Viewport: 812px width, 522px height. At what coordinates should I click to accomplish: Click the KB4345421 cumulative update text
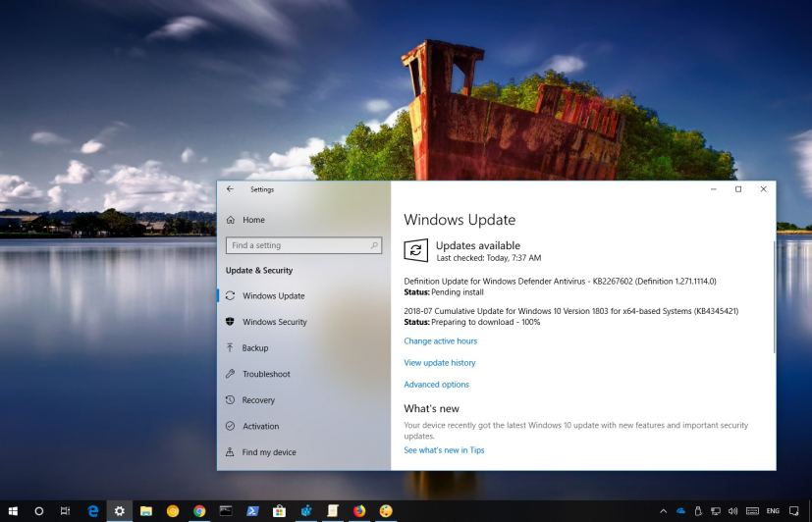tap(571, 311)
